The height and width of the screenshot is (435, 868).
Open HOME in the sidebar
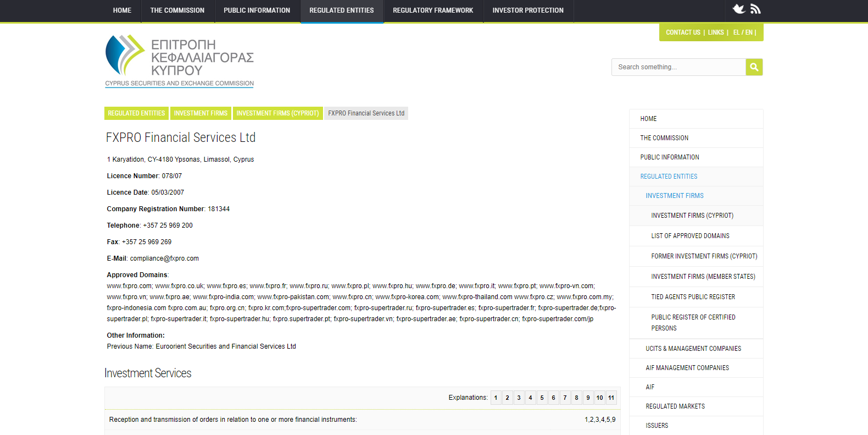tap(696, 119)
